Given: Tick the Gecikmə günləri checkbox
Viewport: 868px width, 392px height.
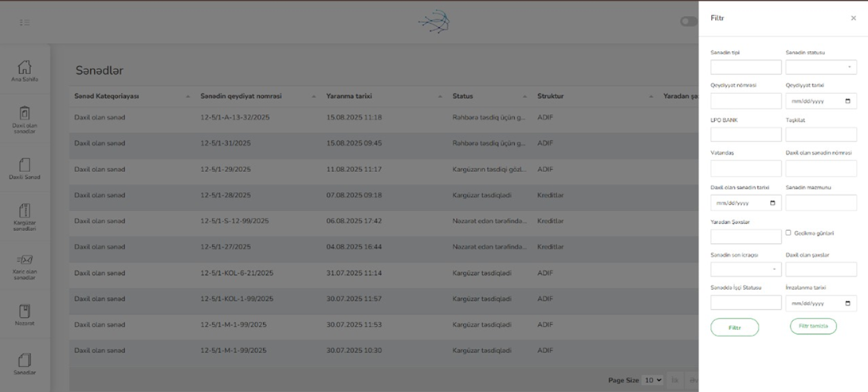Looking at the screenshot, I should point(788,233).
